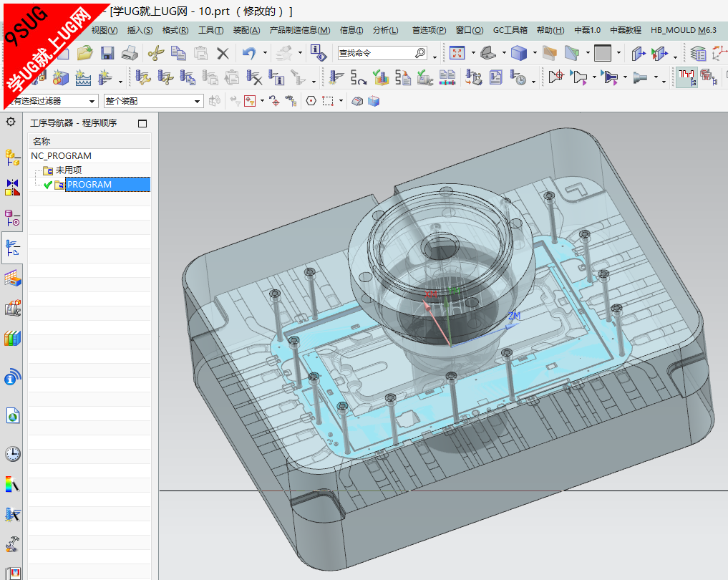728x580 pixels.
Task: Click the Shaded cube rendering icon
Action: tap(518, 53)
